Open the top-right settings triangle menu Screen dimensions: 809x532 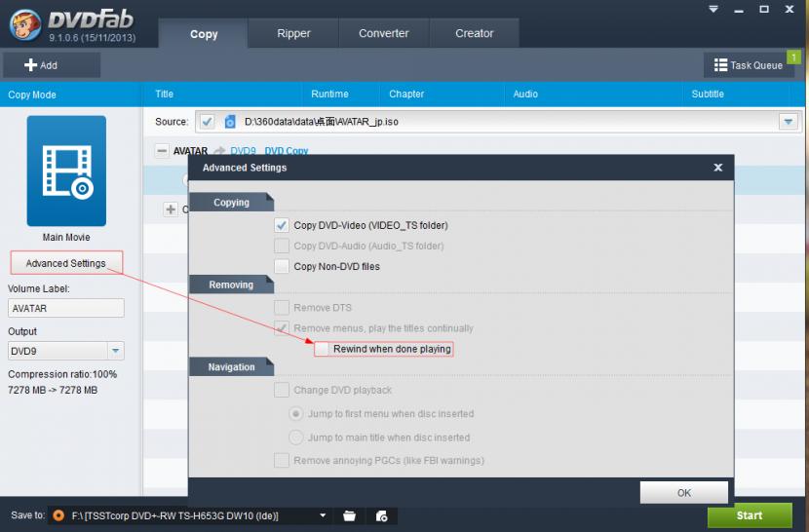713,9
